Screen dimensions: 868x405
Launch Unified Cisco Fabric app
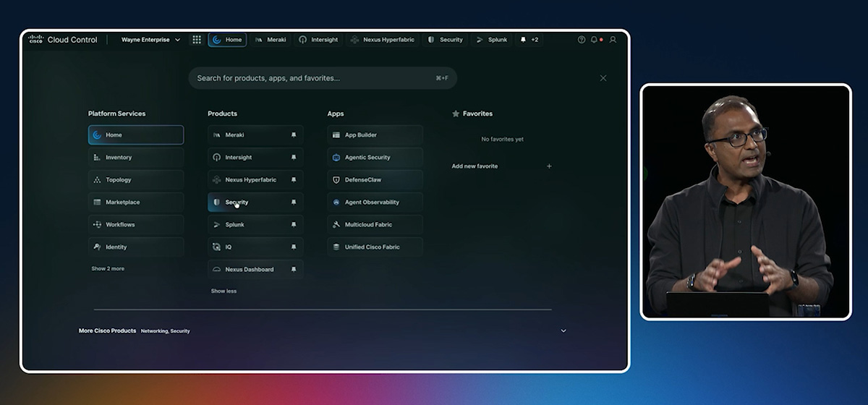pyautogui.click(x=375, y=247)
